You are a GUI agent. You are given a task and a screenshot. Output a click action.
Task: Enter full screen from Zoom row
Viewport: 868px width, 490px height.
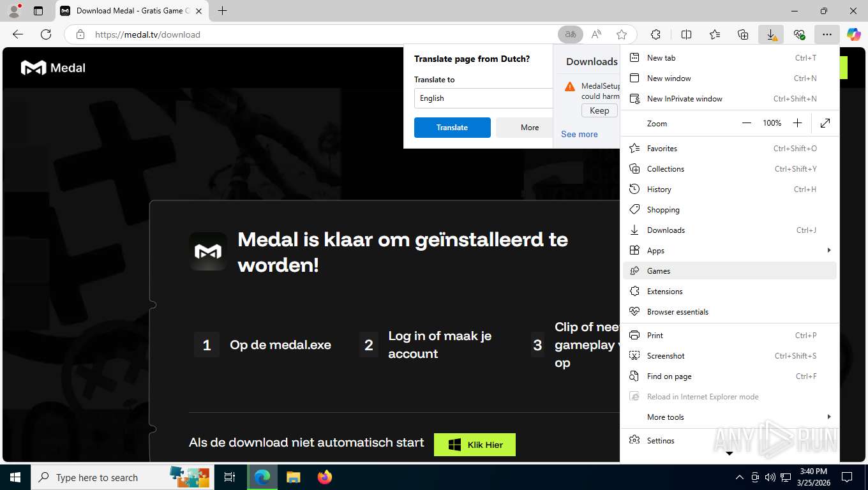825,123
